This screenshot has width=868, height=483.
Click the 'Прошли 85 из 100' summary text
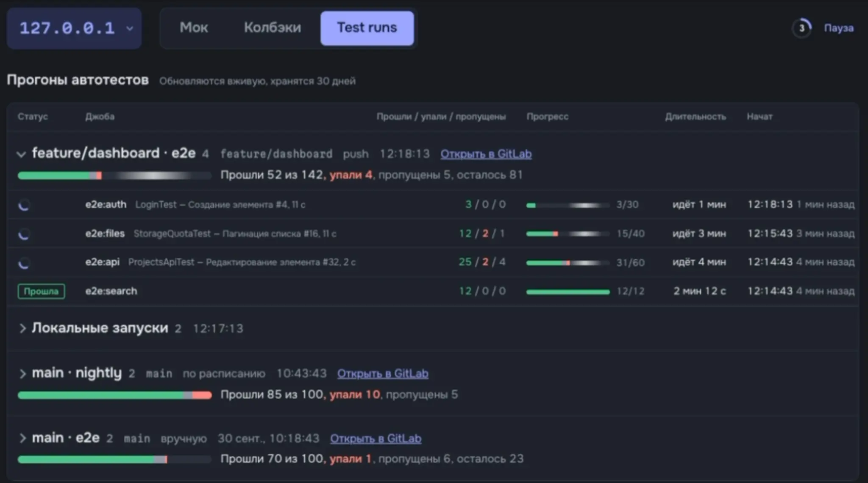pos(272,395)
